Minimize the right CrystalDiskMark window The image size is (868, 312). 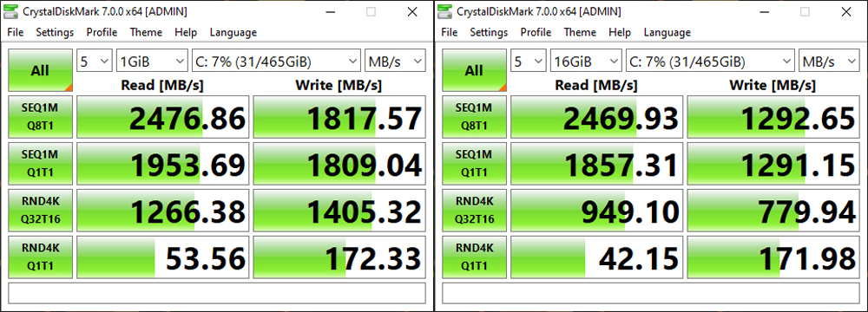(x=765, y=11)
